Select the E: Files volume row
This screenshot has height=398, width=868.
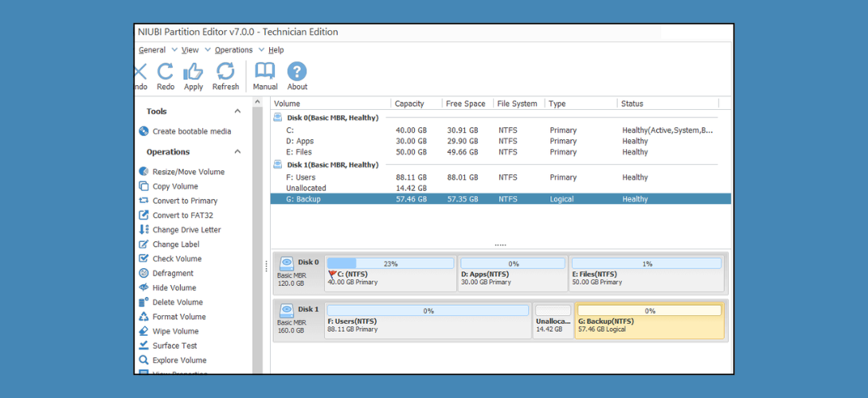coord(500,152)
